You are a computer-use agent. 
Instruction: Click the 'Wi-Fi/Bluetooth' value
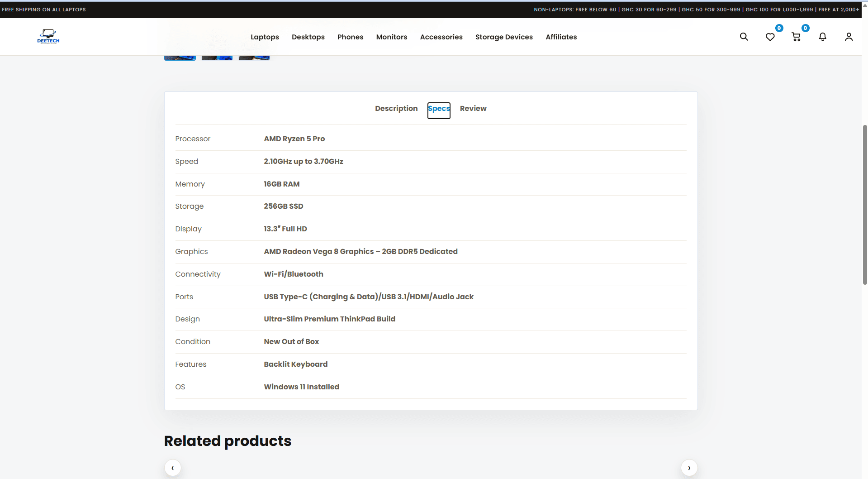[294, 274]
